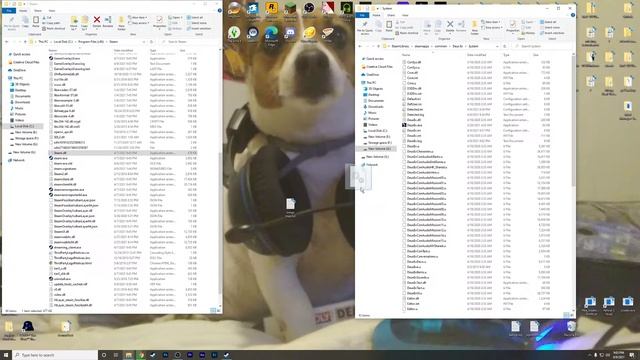Go back in the Steam window navigation
This screenshot has width=640, height=360.
click(7, 42)
